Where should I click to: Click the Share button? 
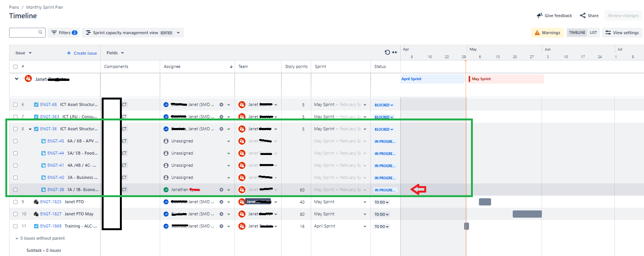tap(589, 16)
